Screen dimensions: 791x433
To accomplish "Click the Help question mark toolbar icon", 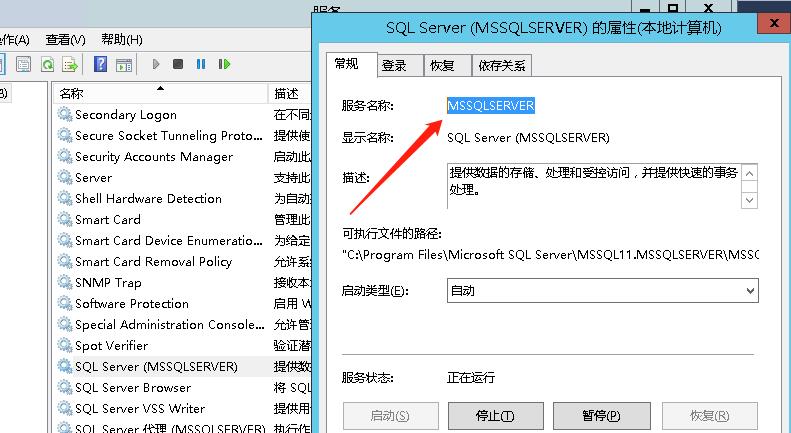I will [100, 64].
